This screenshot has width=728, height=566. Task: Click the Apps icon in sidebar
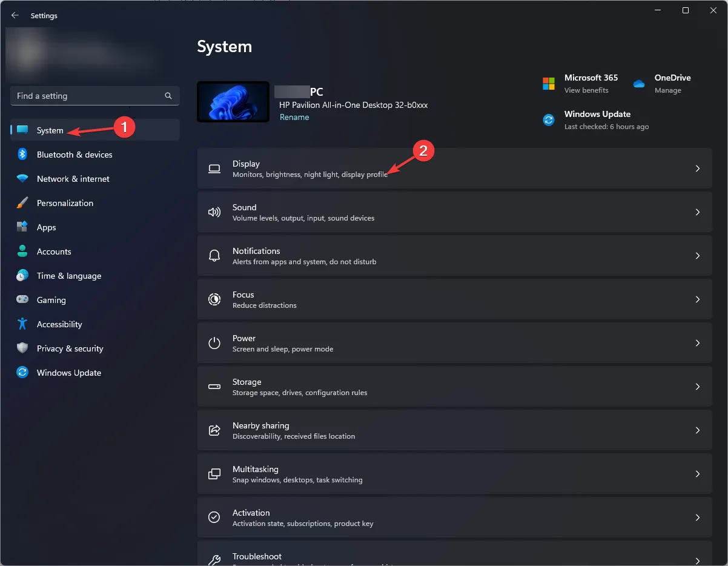(22, 227)
